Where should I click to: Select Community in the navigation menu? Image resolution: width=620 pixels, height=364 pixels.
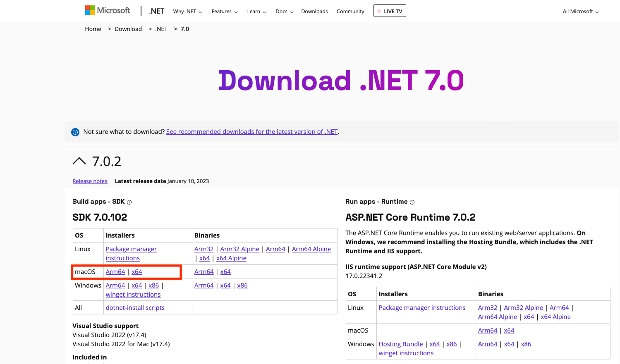(x=350, y=12)
